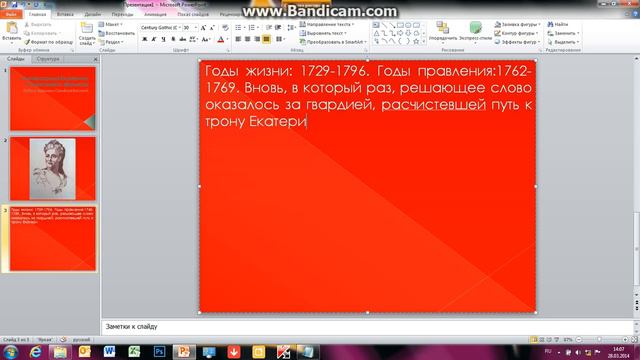This screenshot has height=360, width=640.
Task: Expand Заменить (Replace) dropdown
Action: 563,33
